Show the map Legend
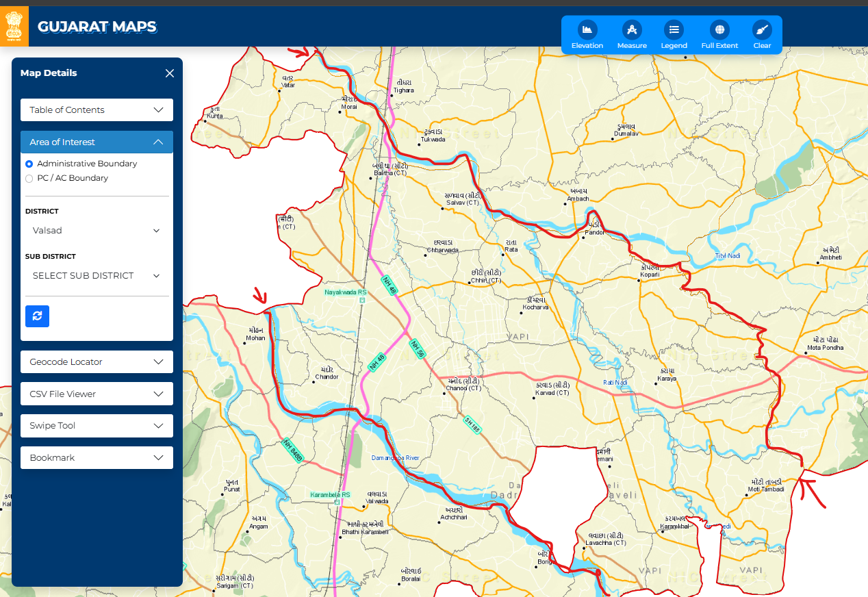 point(674,35)
